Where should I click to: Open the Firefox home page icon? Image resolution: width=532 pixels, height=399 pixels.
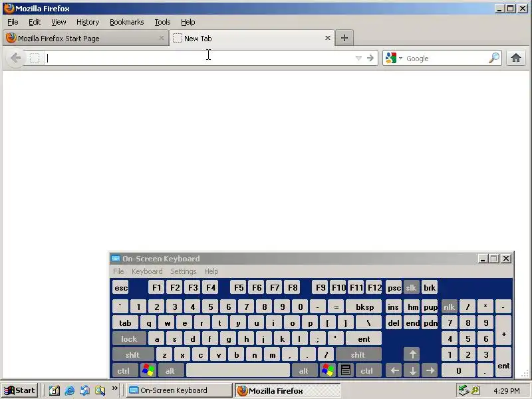(x=516, y=58)
